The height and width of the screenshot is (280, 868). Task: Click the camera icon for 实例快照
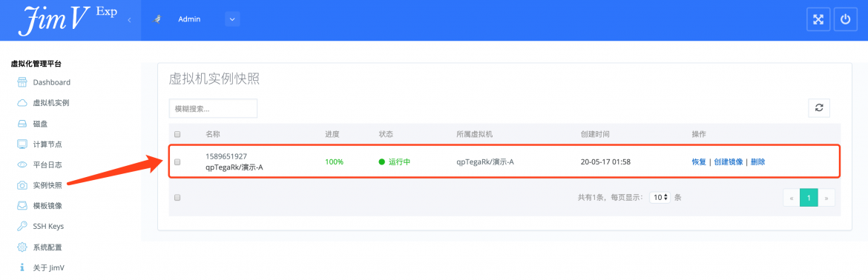22,185
